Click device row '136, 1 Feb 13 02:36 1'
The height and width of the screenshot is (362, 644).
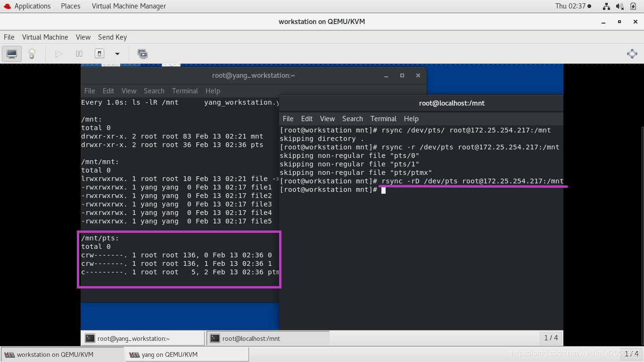point(176,263)
